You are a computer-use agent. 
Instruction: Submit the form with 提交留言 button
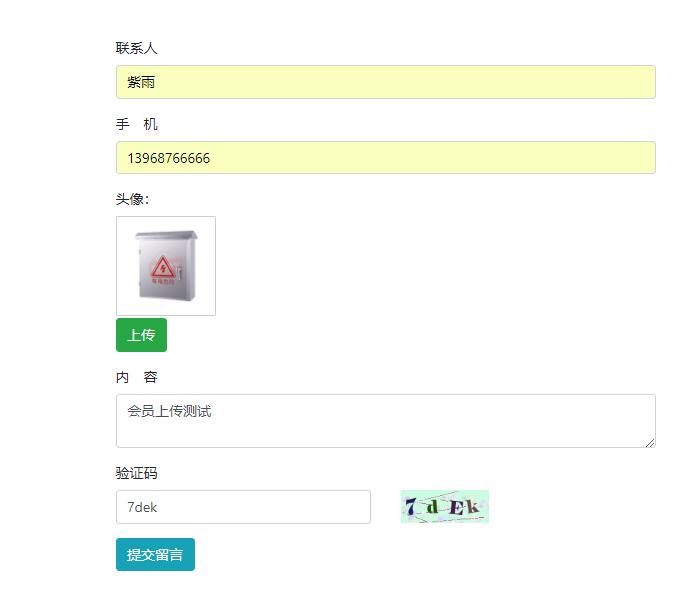(x=155, y=555)
